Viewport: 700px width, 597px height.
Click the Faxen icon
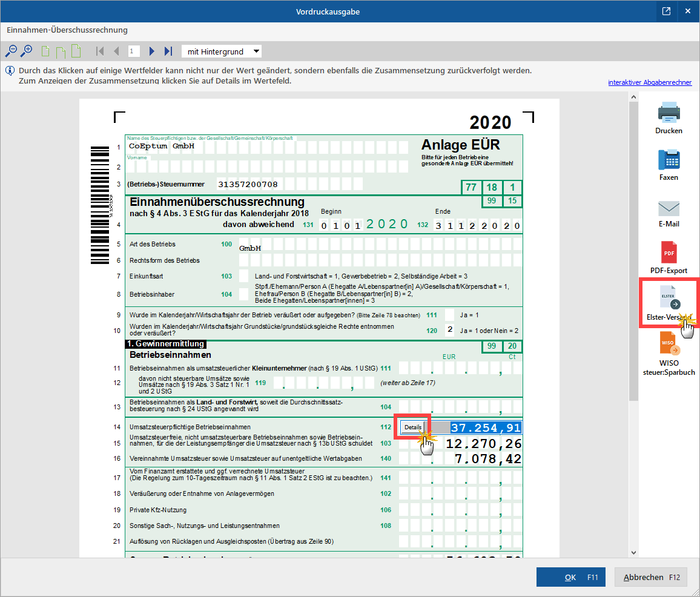(669, 160)
